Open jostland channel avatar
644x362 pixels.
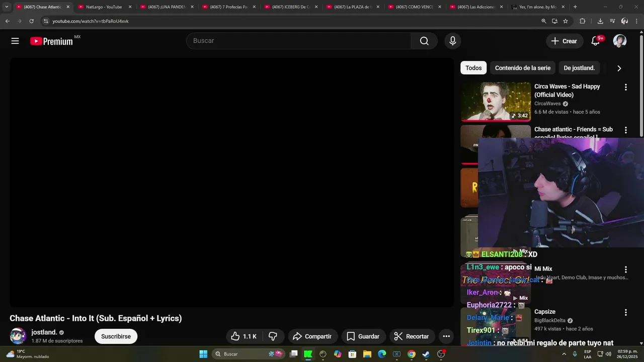pos(18,336)
